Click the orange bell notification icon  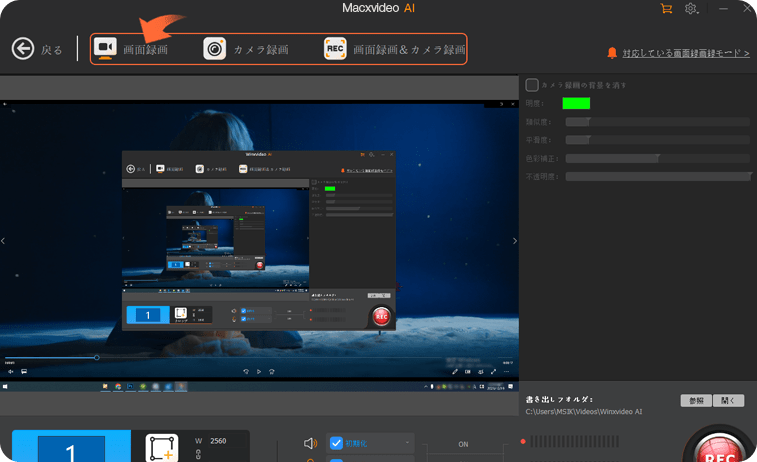click(x=612, y=53)
